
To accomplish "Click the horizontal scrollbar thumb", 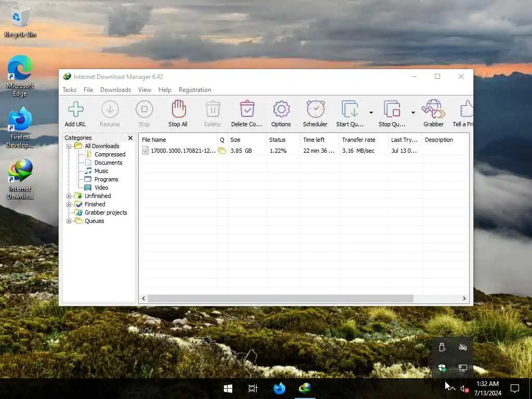I will (x=281, y=298).
